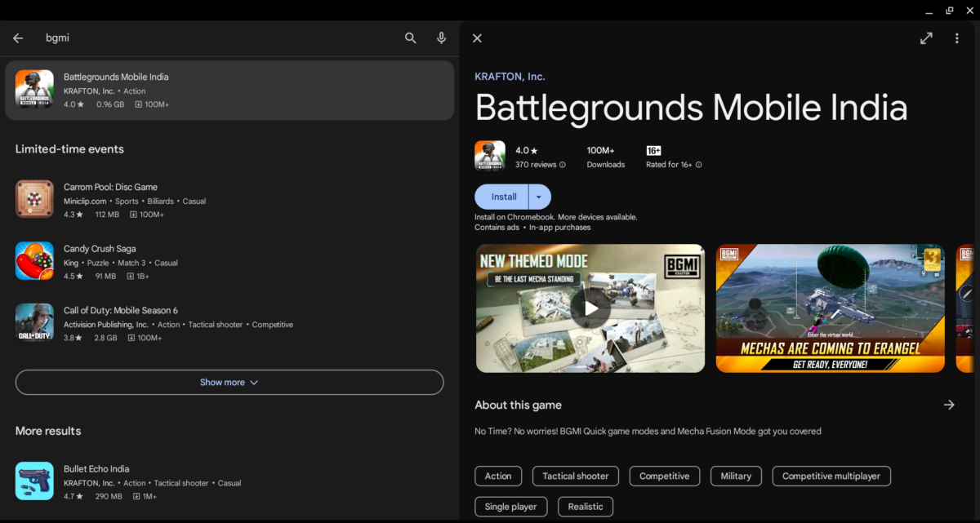Screen dimensions: 980x523
Task: Start voice search with microphone icon
Action: 442,38
